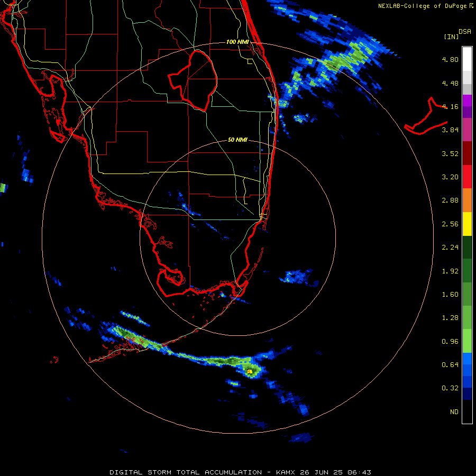Image resolution: width=476 pixels, height=476 pixels.
Task: Click the 3.84 legend value
Action: [x=450, y=130]
